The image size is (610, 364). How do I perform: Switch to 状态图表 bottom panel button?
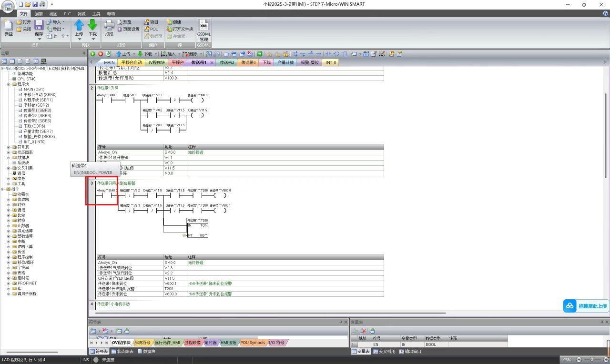122,351
